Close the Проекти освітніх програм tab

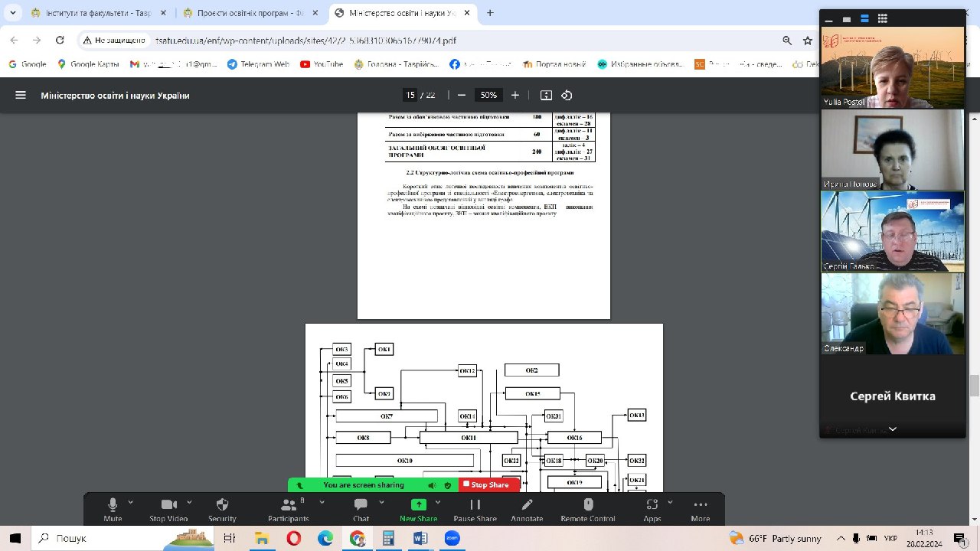(315, 13)
